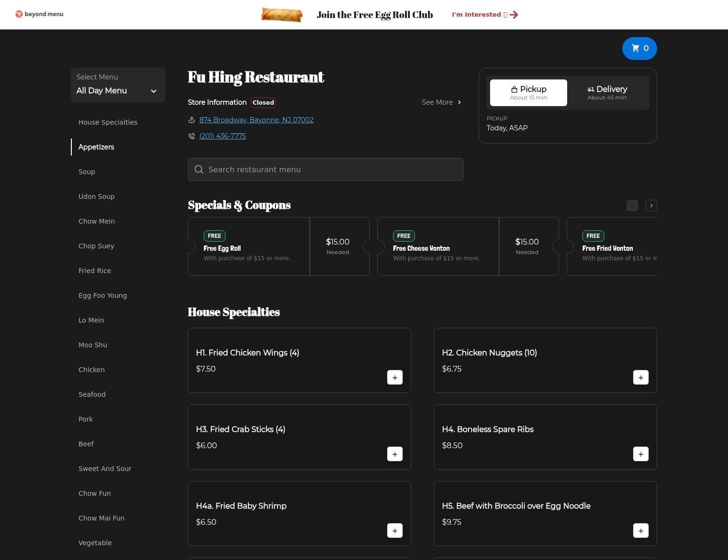Expand store info via See More
Image resolution: width=728 pixels, height=560 pixels.
[x=441, y=102]
